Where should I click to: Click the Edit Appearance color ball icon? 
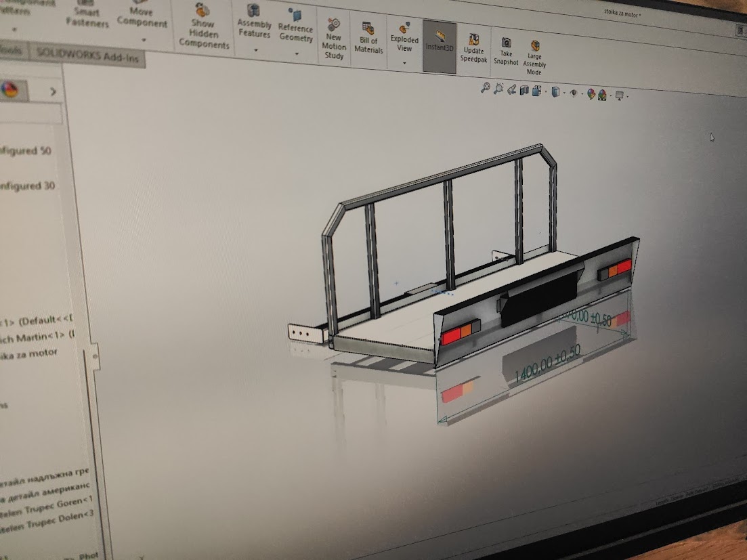pyautogui.click(x=591, y=95)
